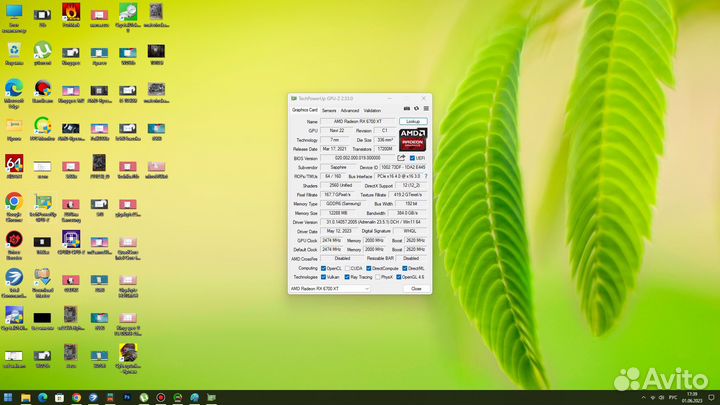
Task: Click the Close button in GPU-Z
Action: (415, 288)
